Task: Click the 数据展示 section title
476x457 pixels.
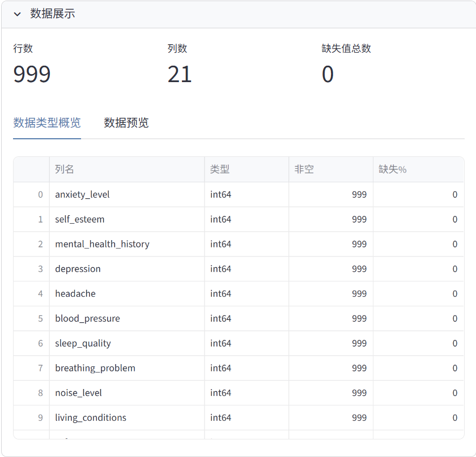Action: coord(53,14)
